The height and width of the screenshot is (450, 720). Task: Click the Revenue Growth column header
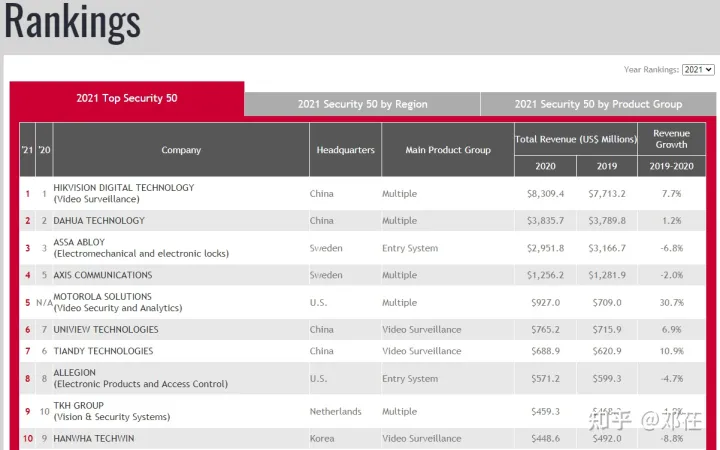point(671,139)
